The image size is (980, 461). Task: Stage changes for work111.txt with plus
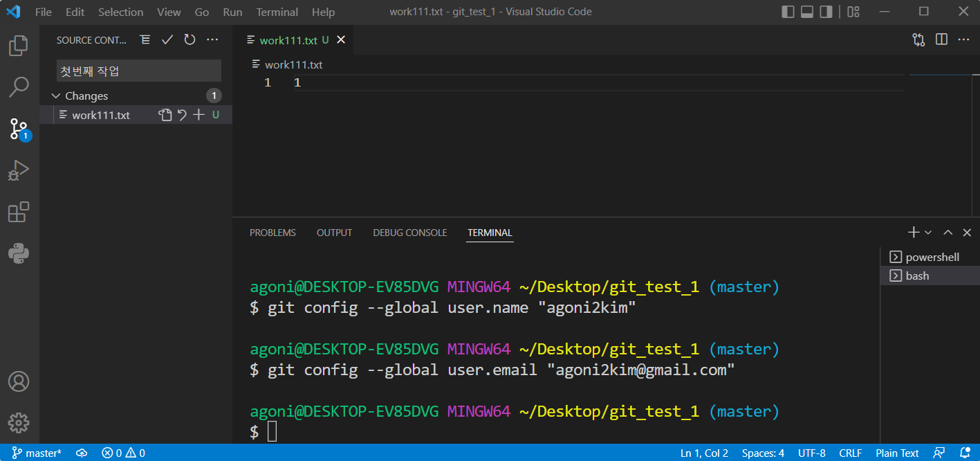(198, 115)
